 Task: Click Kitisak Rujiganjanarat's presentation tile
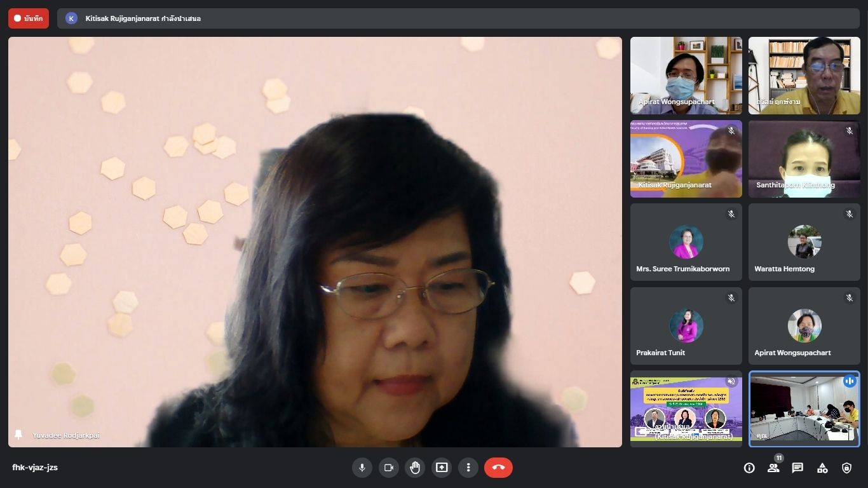[x=686, y=409]
